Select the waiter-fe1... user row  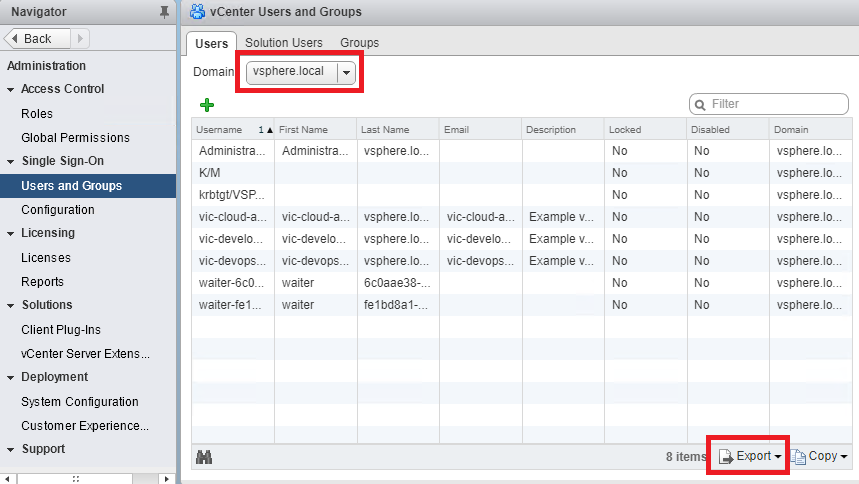[x=522, y=305]
